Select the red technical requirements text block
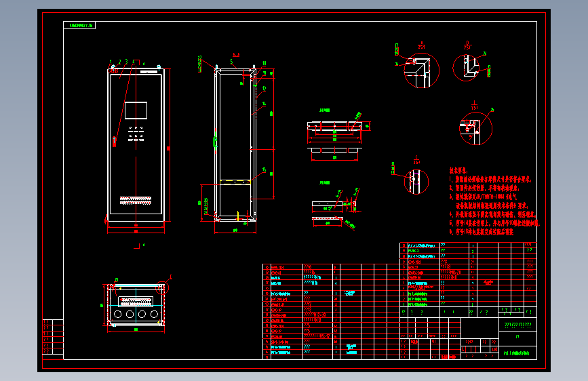Screen dimensions: 588x381 coord(494,202)
